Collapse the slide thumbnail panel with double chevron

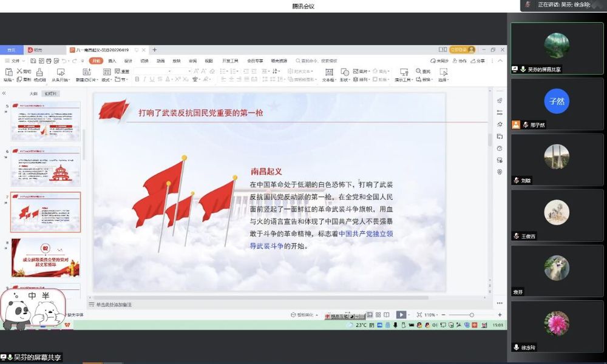click(x=4, y=93)
